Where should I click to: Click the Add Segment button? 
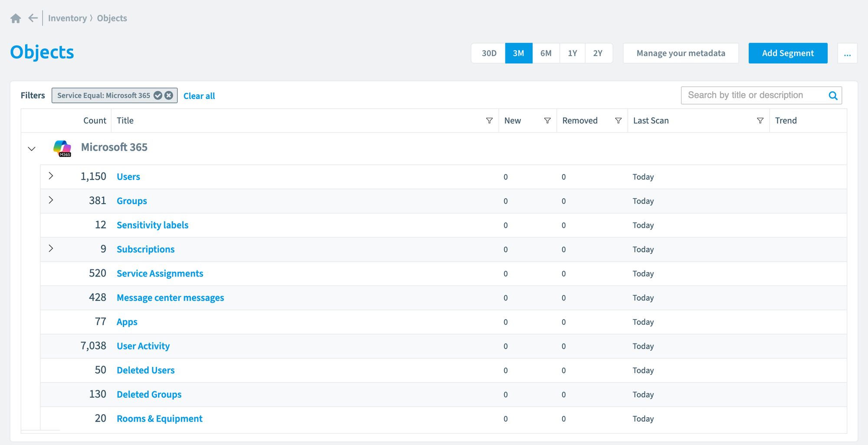[788, 53]
